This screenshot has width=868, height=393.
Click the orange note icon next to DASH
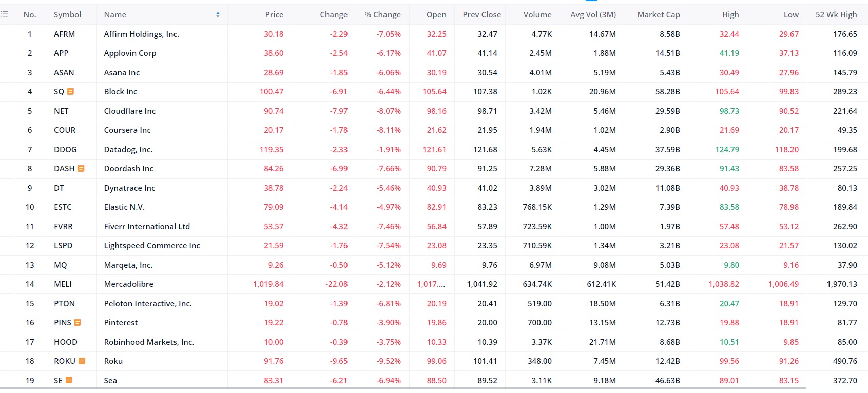tap(81, 169)
